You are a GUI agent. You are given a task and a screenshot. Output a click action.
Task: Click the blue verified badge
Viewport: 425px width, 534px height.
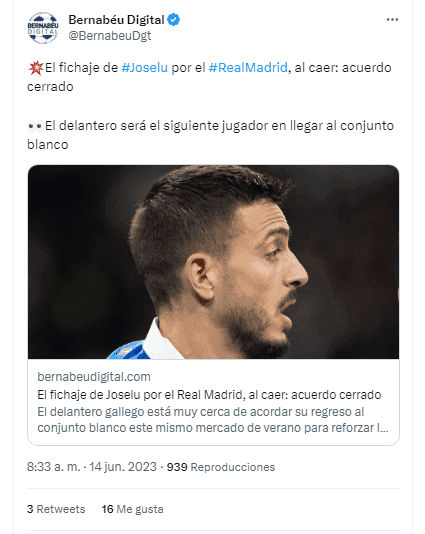coord(174,20)
